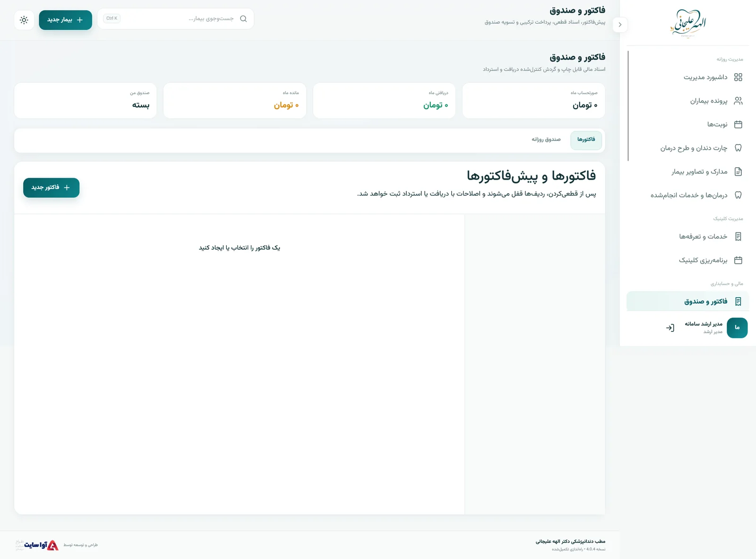Click the calendar icon beside برنامه‌ریزی کلینیک
Screen dimensions: 756x559
click(738, 260)
